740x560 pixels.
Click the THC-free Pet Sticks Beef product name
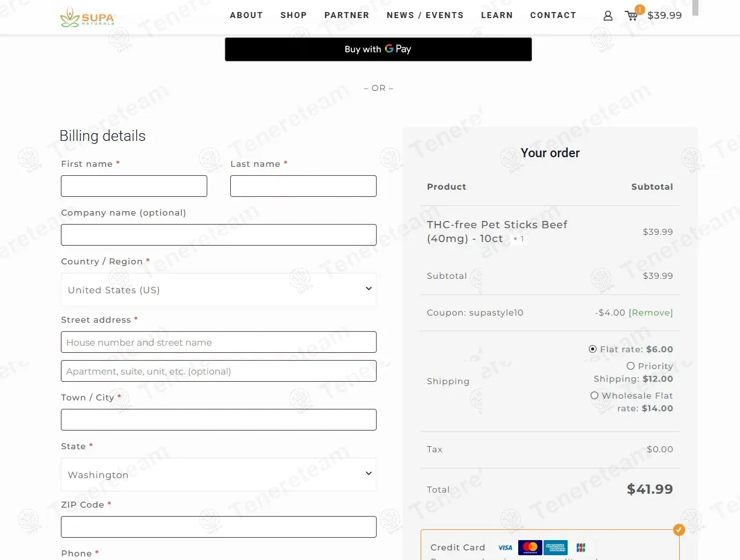(497, 231)
